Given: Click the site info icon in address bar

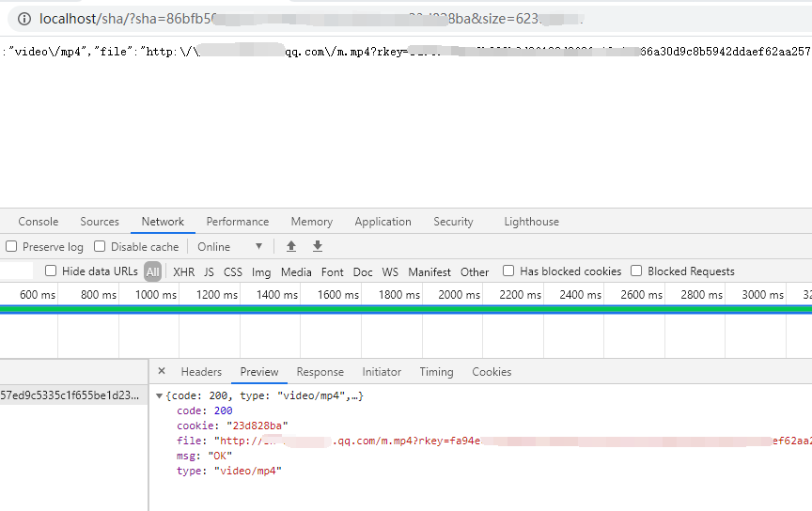Looking at the screenshot, I should pos(23,19).
